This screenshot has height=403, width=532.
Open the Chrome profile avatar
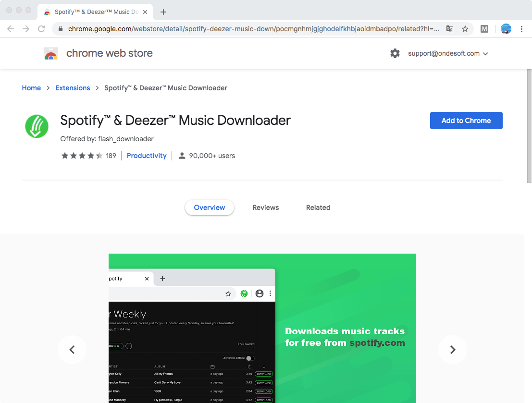[x=506, y=29]
